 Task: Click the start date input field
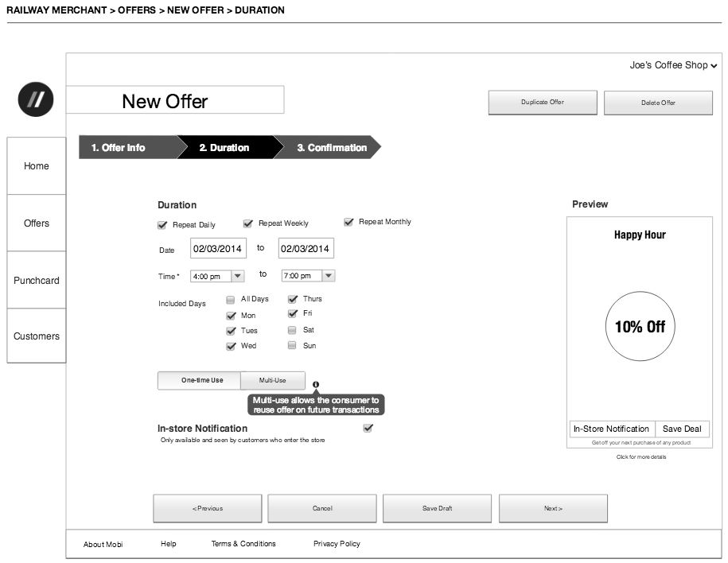click(218, 249)
